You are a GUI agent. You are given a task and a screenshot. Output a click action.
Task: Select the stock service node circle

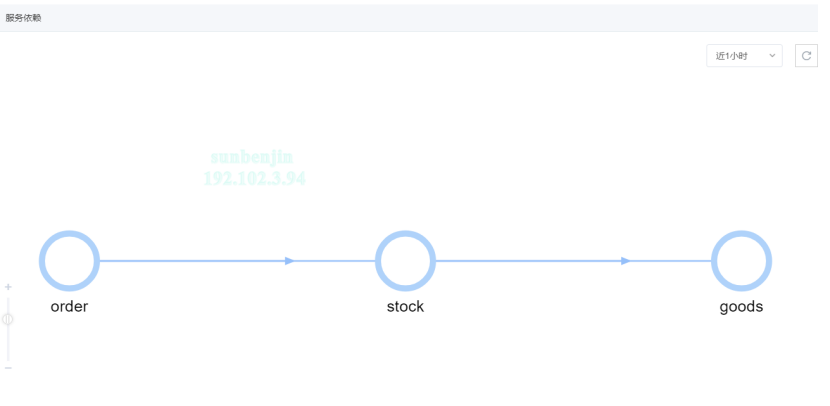[405, 261]
